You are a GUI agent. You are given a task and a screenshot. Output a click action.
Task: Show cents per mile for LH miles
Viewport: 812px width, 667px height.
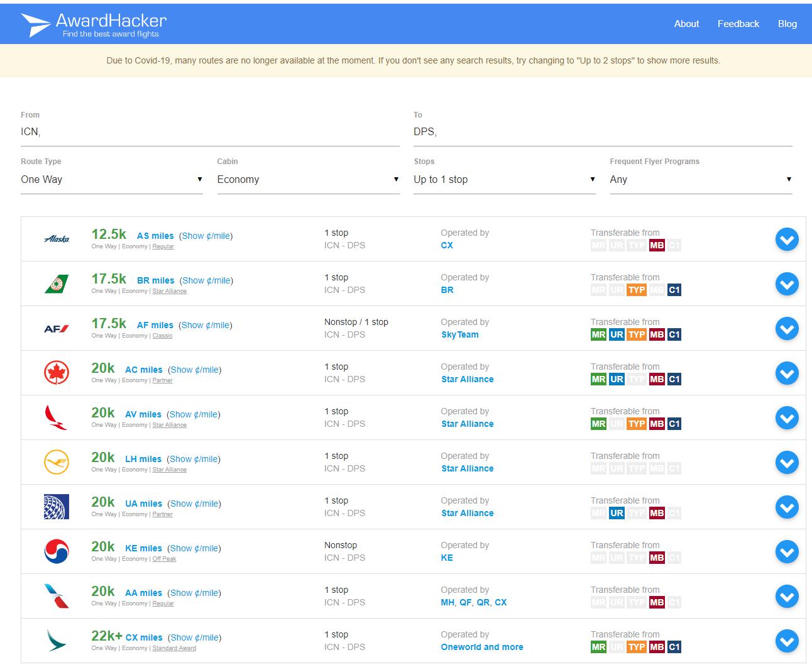(x=194, y=459)
